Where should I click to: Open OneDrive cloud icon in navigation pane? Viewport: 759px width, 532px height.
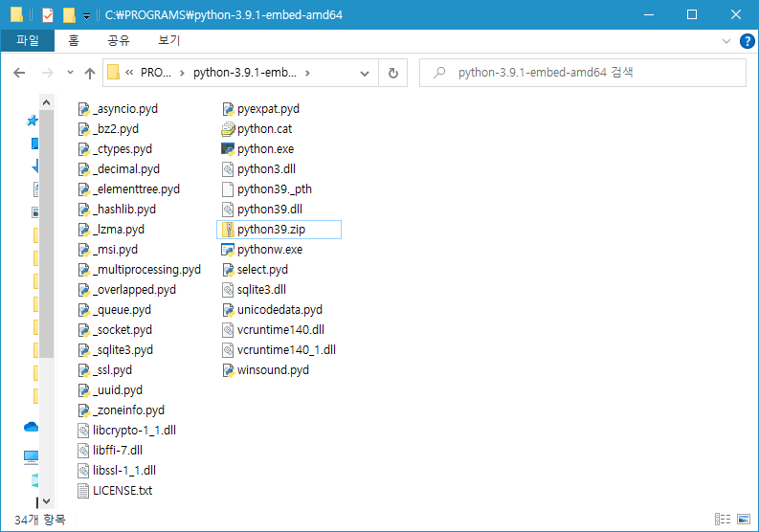click(31, 427)
